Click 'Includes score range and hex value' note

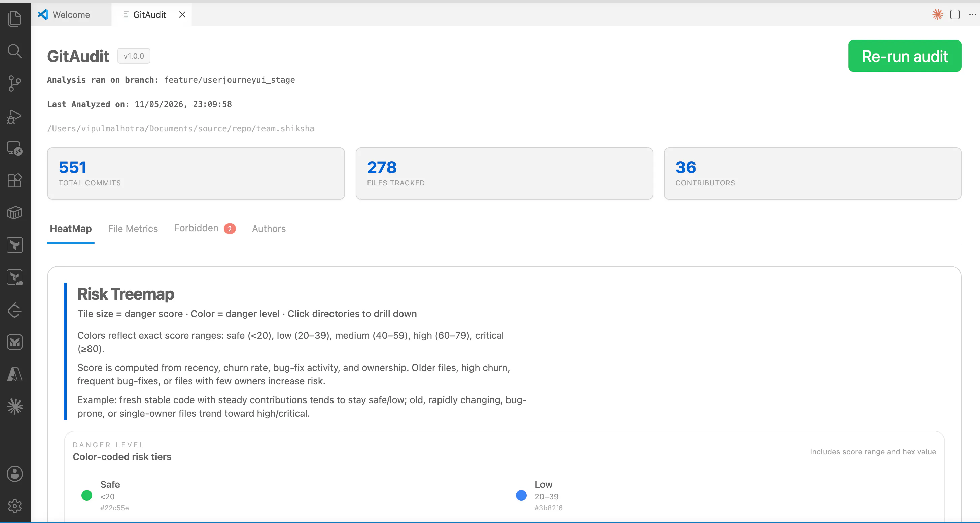coord(872,452)
